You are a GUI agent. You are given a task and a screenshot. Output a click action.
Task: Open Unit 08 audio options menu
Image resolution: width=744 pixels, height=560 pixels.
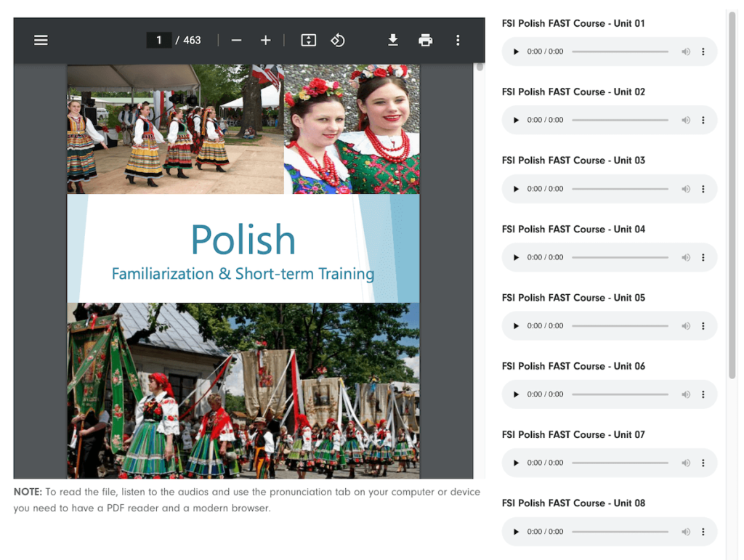(x=703, y=532)
